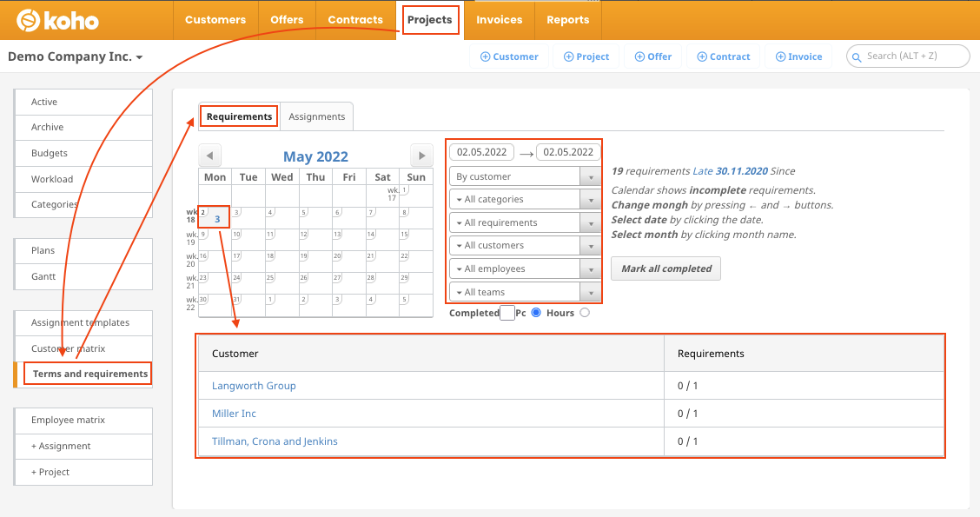Screen dimensions: 980x517
Task: Click plus icon of Invoice button
Action: pos(781,56)
